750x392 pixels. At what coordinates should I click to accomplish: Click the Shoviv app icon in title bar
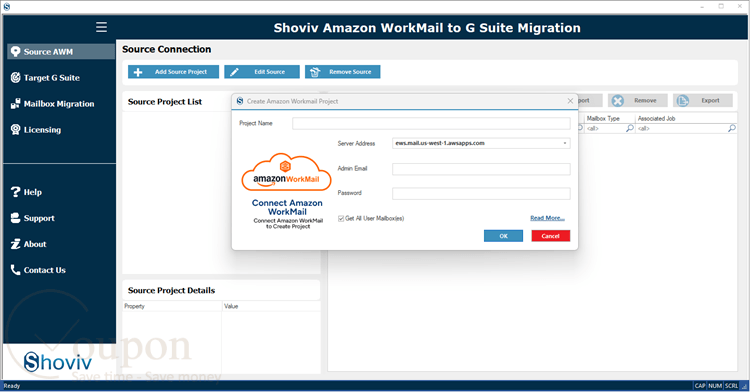pos(7,7)
